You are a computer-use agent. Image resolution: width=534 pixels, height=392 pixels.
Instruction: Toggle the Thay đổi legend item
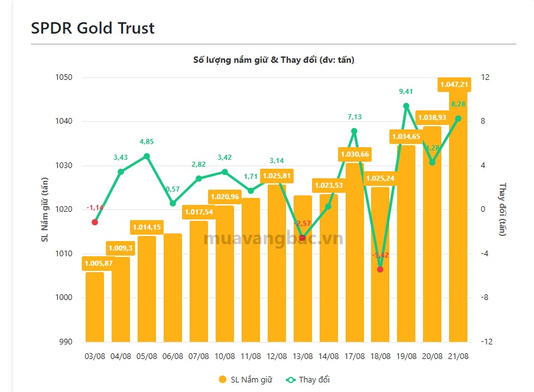click(x=308, y=379)
